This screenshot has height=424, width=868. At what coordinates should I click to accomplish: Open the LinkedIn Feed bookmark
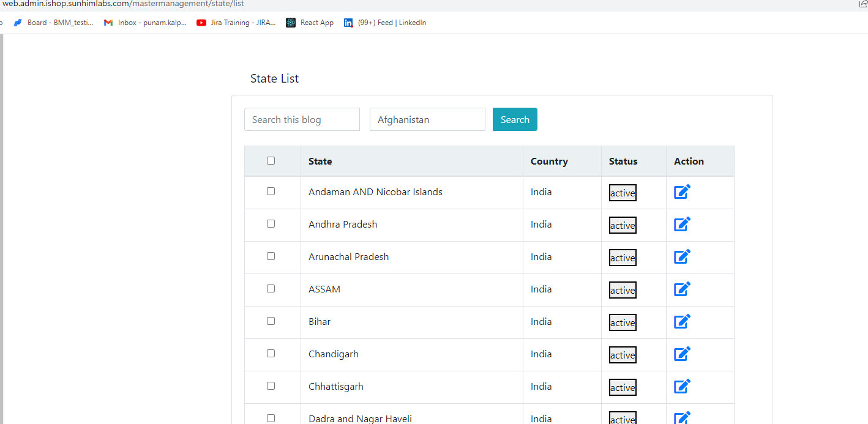[385, 23]
